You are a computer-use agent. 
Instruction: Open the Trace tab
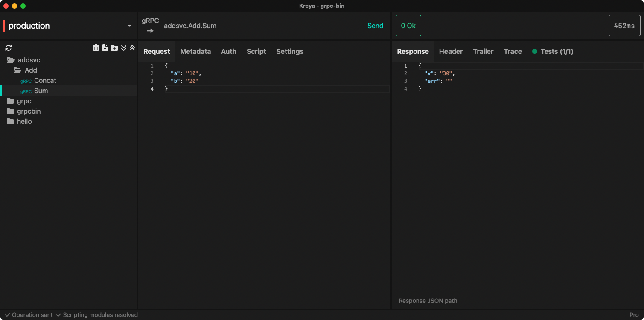(513, 51)
